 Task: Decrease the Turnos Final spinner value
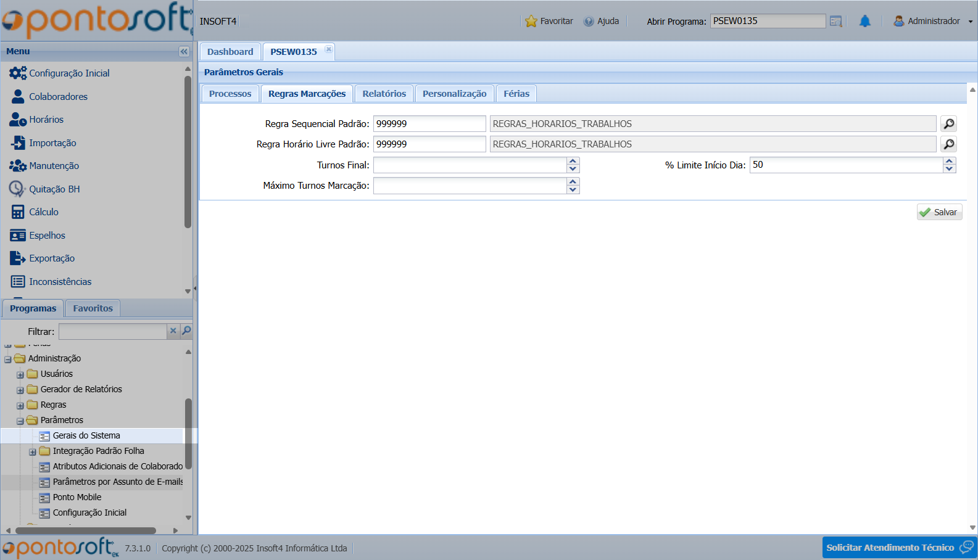click(573, 169)
